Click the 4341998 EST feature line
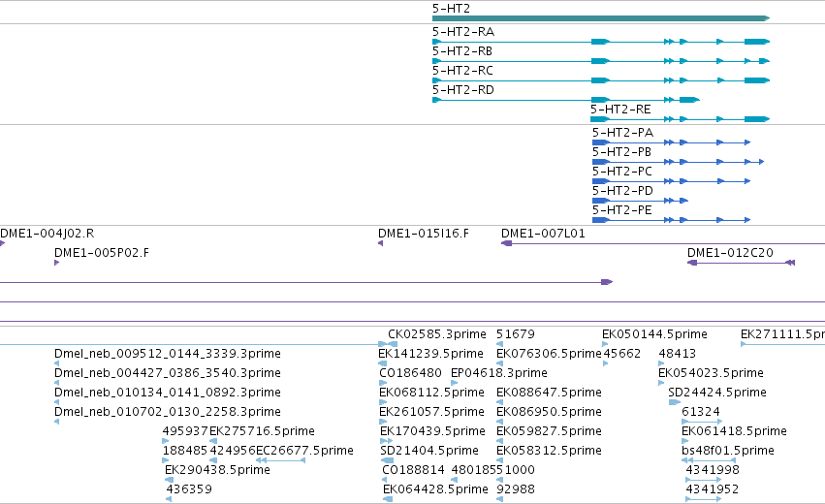 (704, 480)
